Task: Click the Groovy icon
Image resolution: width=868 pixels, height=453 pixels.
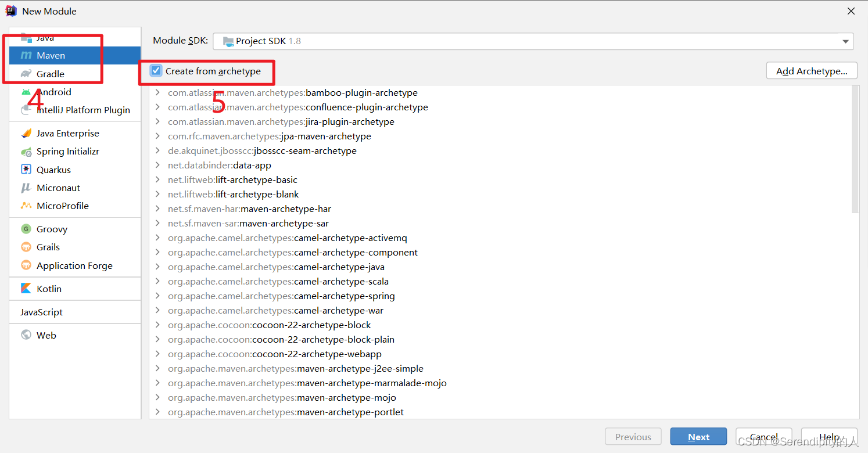Action: tap(26, 229)
